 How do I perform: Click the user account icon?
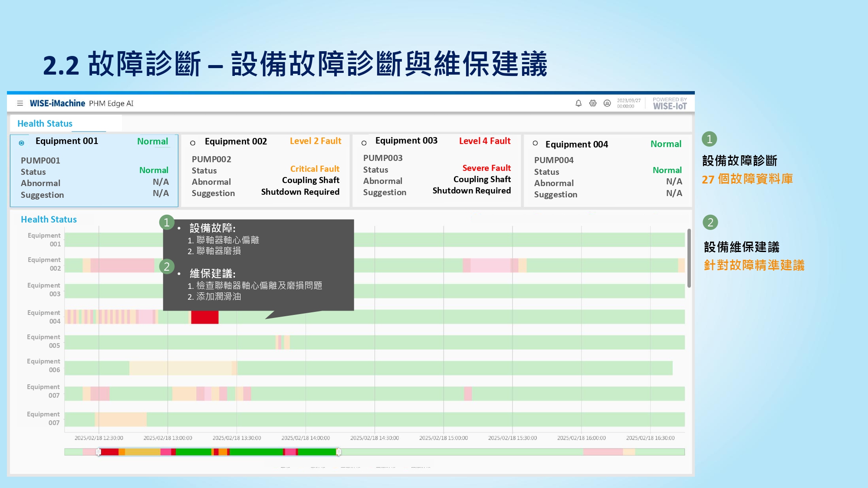click(x=607, y=103)
